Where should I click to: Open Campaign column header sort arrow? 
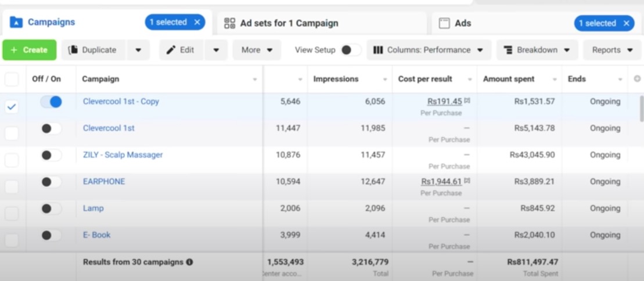click(255, 80)
